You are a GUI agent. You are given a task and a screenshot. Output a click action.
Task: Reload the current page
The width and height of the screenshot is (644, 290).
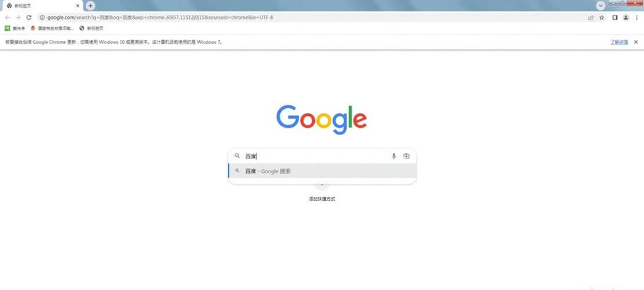pyautogui.click(x=29, y=17)
